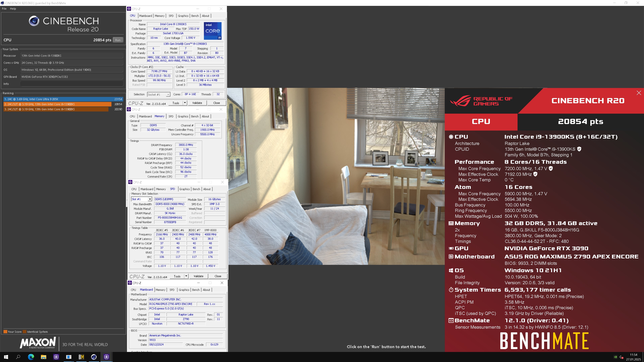This screenshot has width=644, height=362.
Task: Open File Explorer from taskbar
Action: (43, 357)
